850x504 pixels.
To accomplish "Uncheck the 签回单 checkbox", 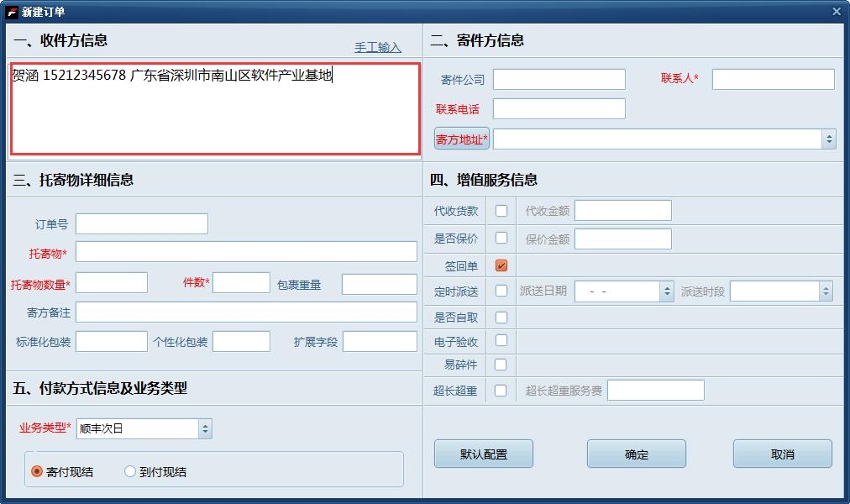I will coord(501,265).
